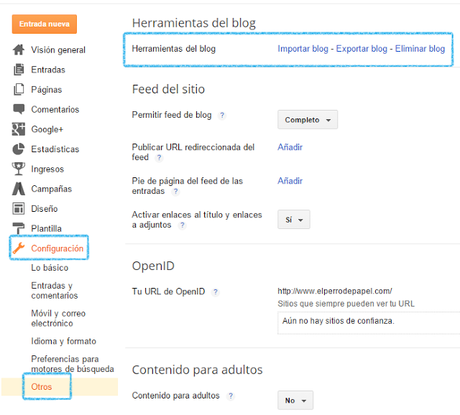Click the Feed del sitio heading

tap(168, 89)
